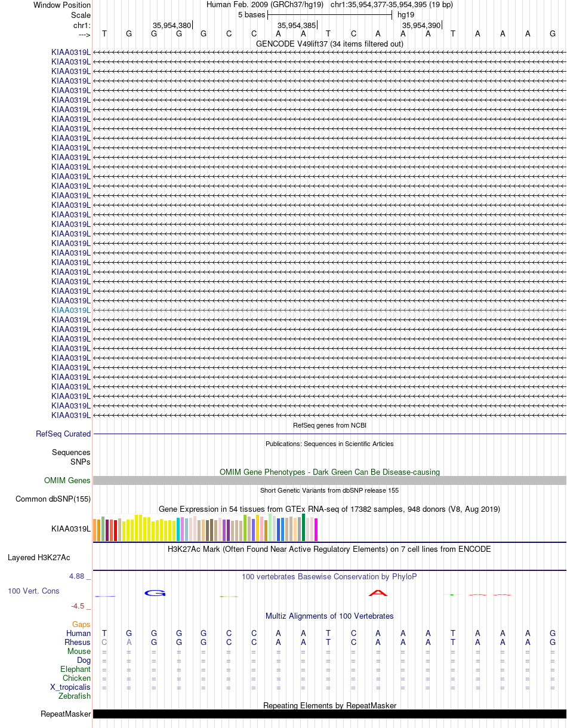Click the light-blue highlighted KIAA0319L transcript label
The width and height of the screenshot is (567, 728).
(71, 310)
